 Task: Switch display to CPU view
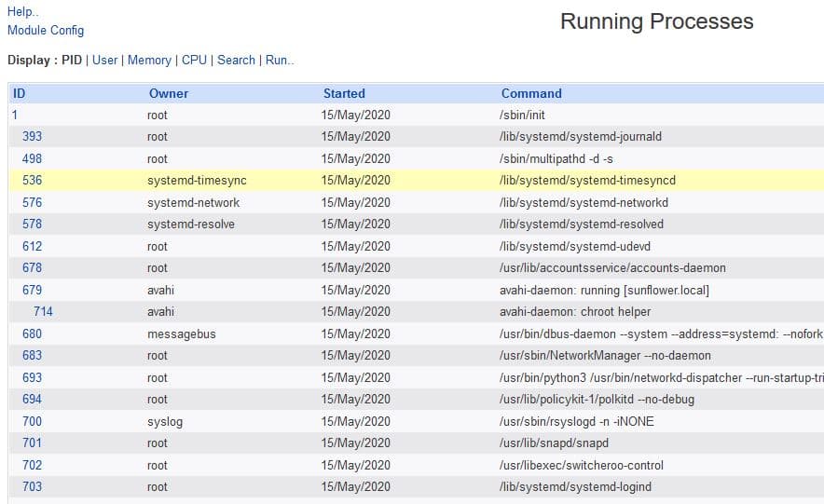194,60
